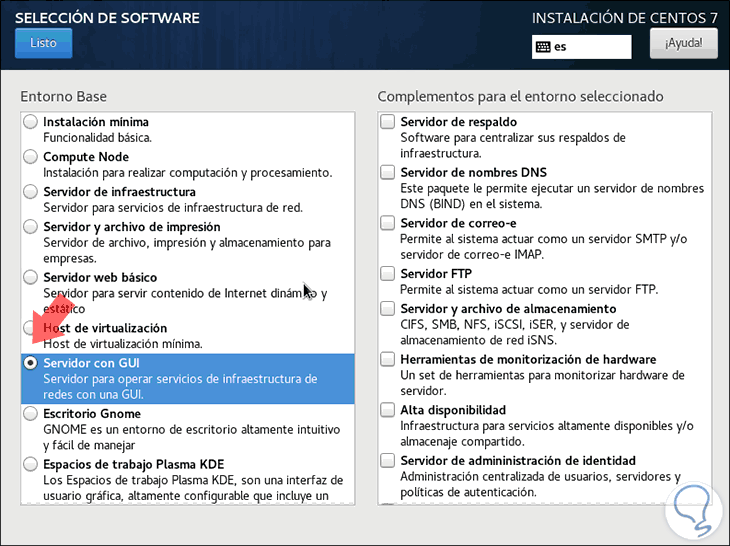Screen dimensions: 730x546
Task: Check Servidor y archivo de almacenamiento
Action: click(x=387, y=309)
